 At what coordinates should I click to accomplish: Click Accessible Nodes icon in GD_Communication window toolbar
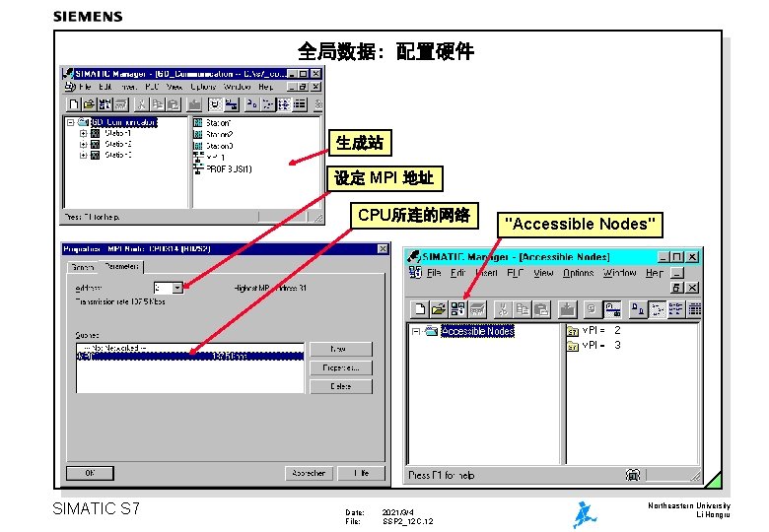[x=105, y=103]
